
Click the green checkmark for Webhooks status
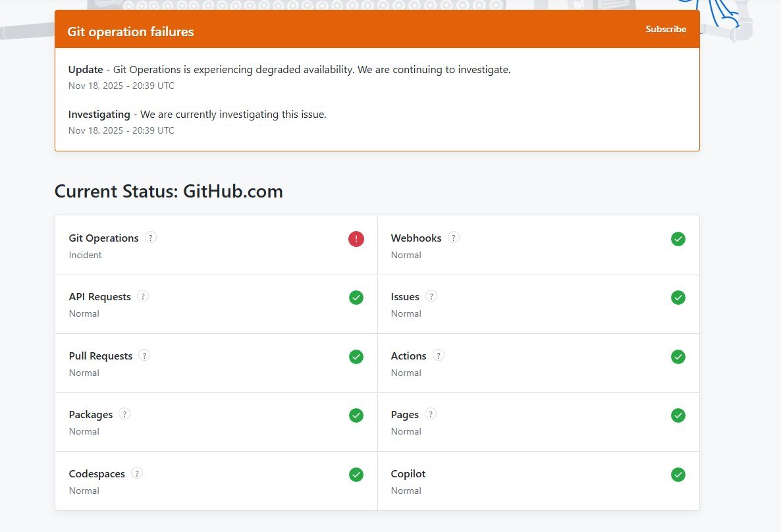[678, 239]
